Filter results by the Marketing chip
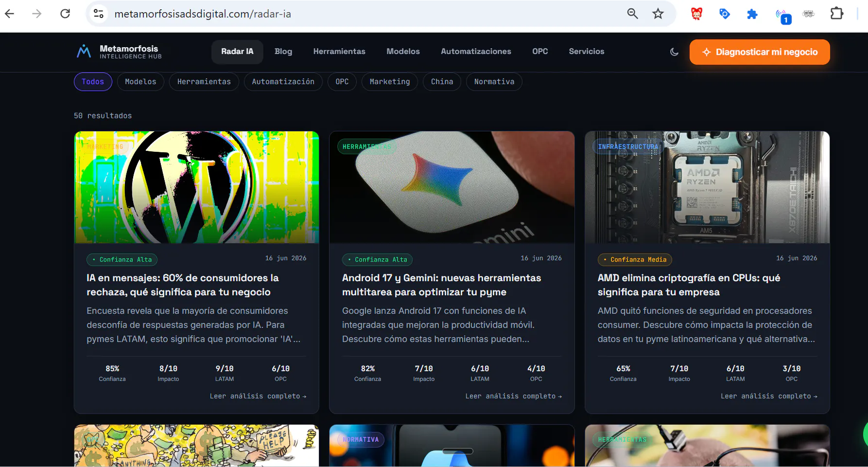The image size is (868, 467). (x=390, y=82)
